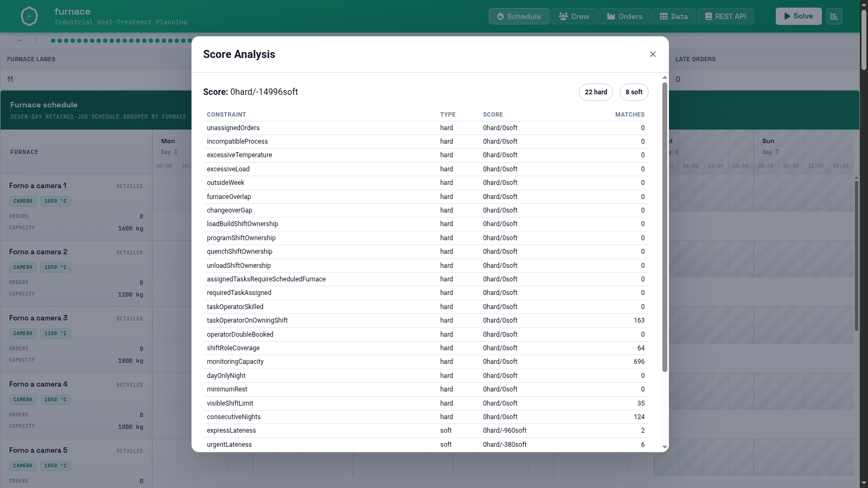Open the Schedule tab
The image size is (868, 488).
coord(519,16)
